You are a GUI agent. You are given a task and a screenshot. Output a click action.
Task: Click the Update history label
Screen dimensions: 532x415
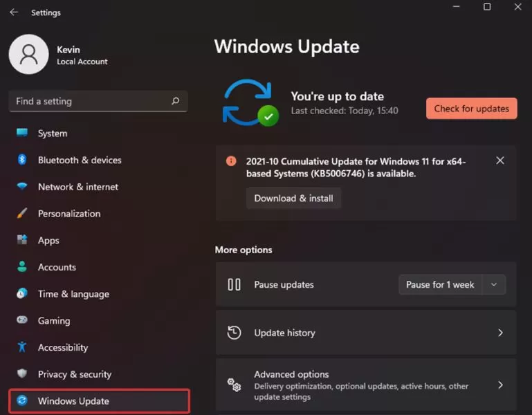[284, 333]
